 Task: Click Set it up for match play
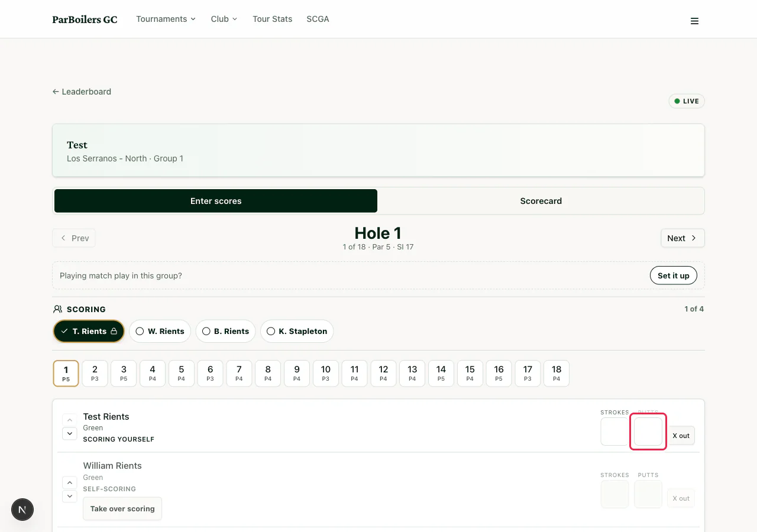click(x=674, y=275)
